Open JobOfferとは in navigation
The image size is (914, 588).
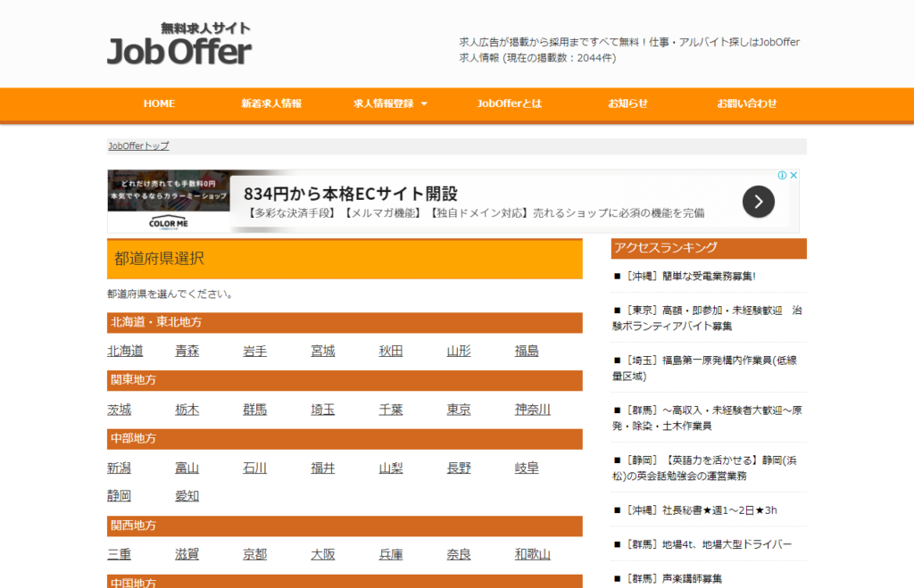(509, 104)
